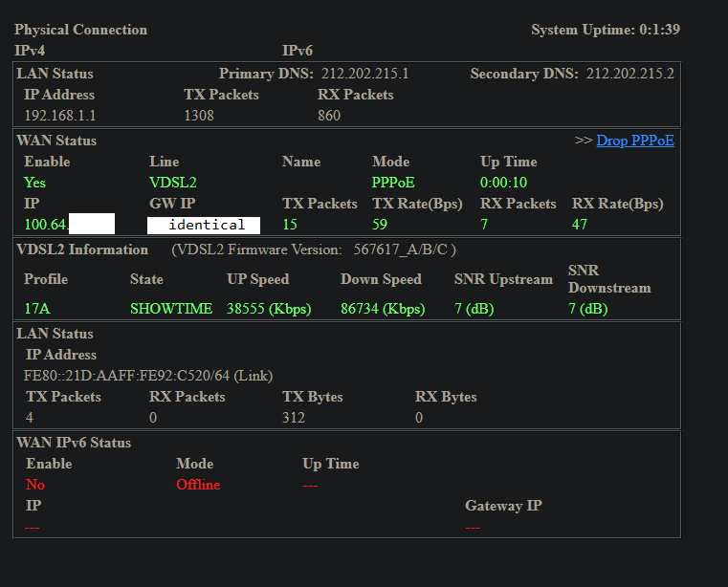Click WAN Line value VDSL2
This screenshot has width=728, height=587.
(x=173, y=183)
